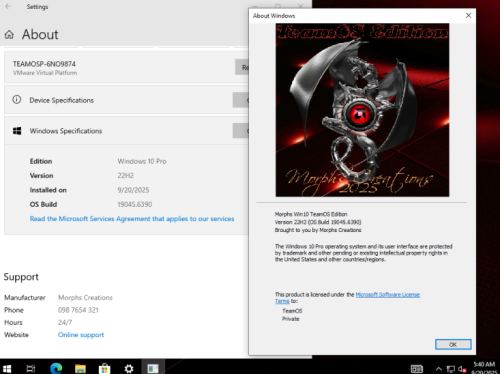Screen dimensions: 500x374
Task: Confirm About Windows with OK button
Action: pos(453,344)
